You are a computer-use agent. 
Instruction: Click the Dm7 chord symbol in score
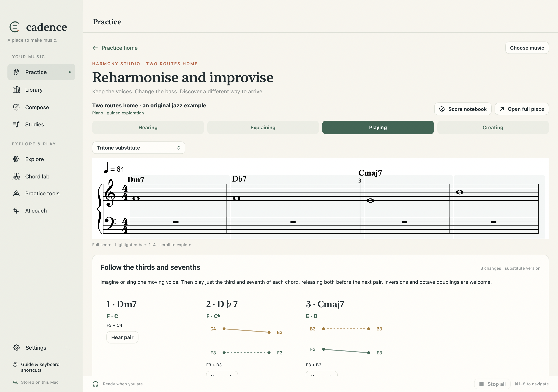point(136,180)
